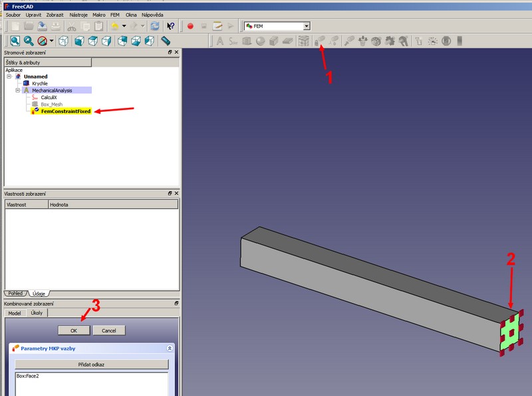Viewport: 532px width, 396px height.
Task: Click the What's This help cursor icon
Action: [x=171, y=26]
